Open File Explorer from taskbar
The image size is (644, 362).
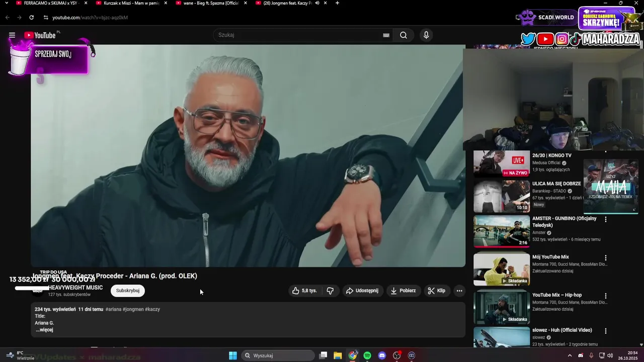[x=338, y=355]
